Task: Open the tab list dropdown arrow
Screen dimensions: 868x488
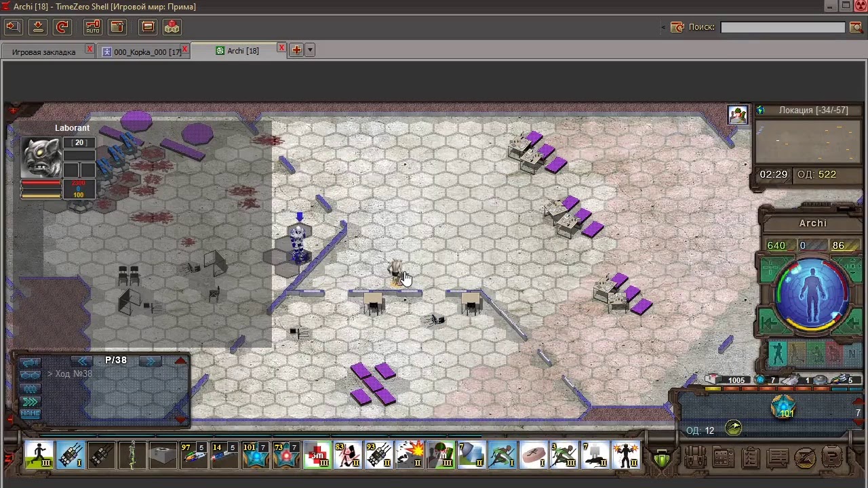Action: (310, 50)
